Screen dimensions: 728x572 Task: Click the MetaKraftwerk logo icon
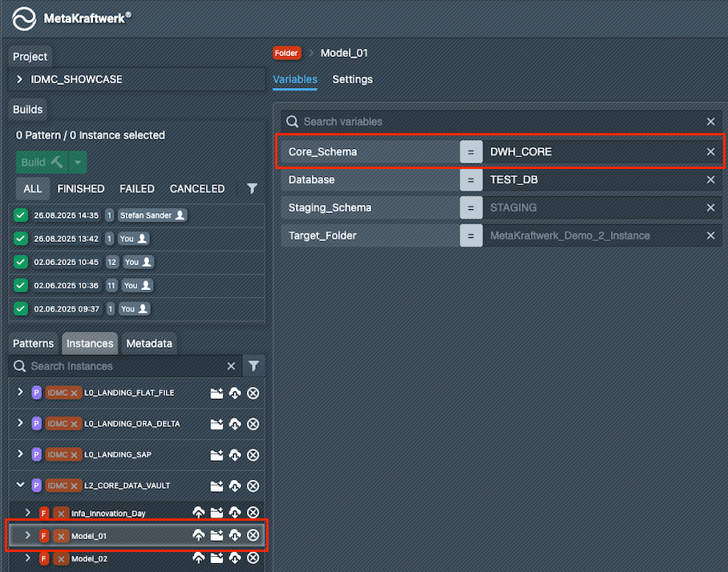[25, 18]
